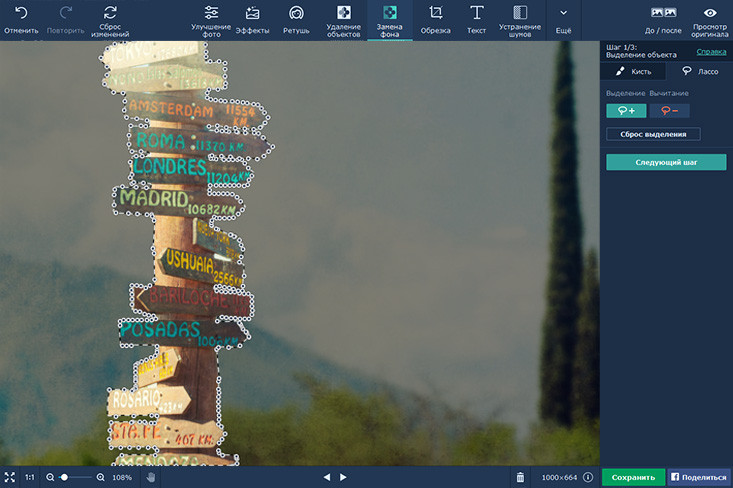Viewport: 733px width, 488px height.
Task: Select the add-selection lasso (plus) mode
Action: click(x=626, y=111)
